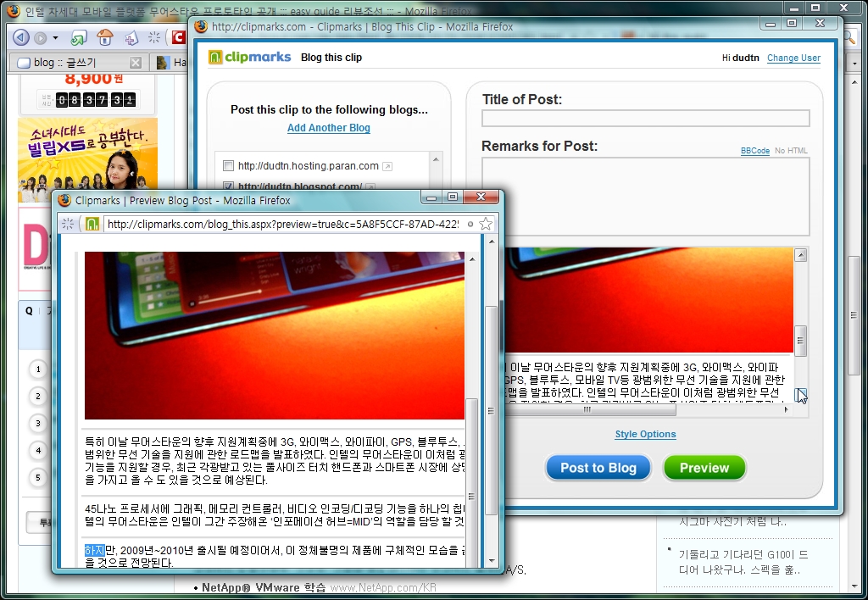The height and width of the screenshot is (600, 868).
Task: Open external link icon beside blogspot.com blog
Action: coord(370,187)
